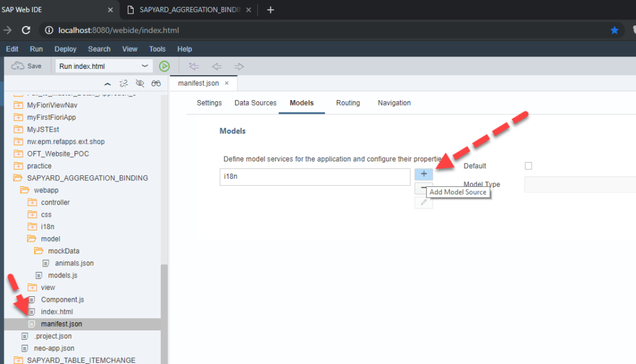View site information icon in address bar
This screenshot has width=636, height=364.
(x=49, y=30)
